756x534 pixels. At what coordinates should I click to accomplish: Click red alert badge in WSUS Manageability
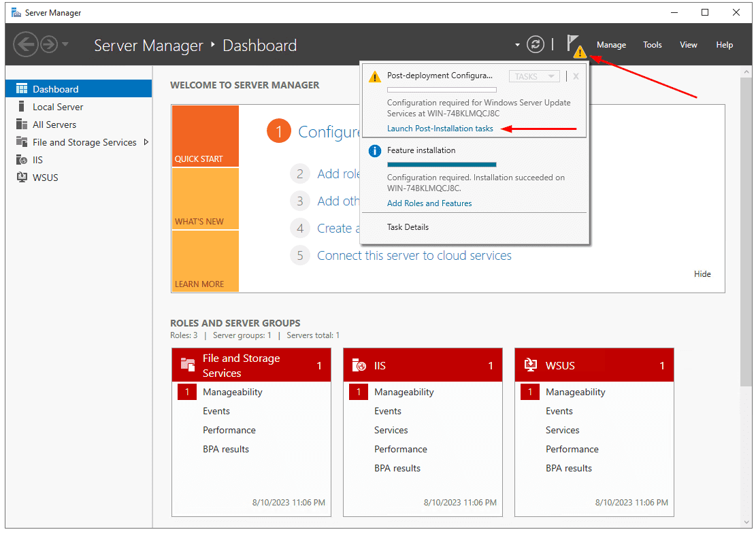530,392
